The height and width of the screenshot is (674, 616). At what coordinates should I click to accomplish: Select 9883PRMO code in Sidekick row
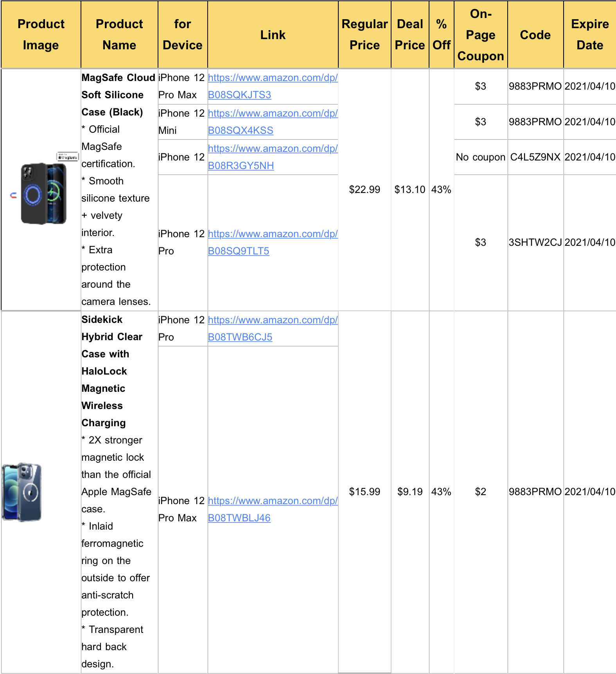[x=535, y=492]
